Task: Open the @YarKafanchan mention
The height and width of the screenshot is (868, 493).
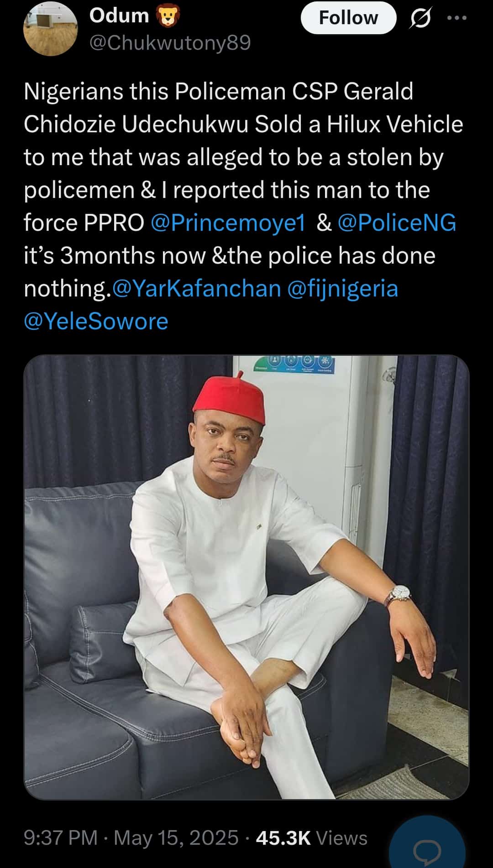Action: click(x=196, y=288)
